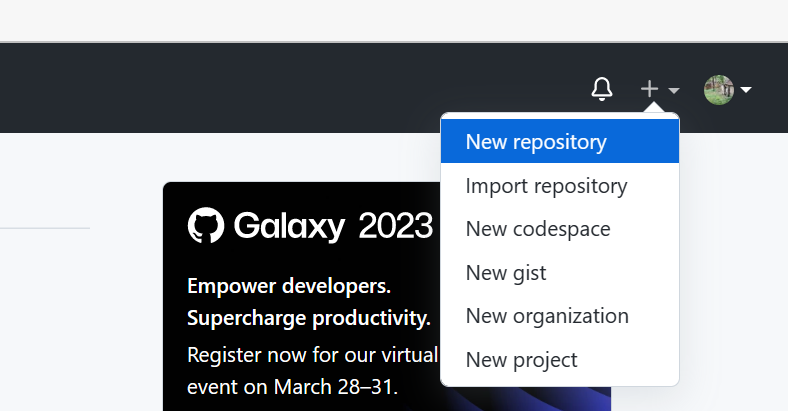788x411 pixels.
Task: Click the empty dark GitHub header bar
Action: click(300, 89)
